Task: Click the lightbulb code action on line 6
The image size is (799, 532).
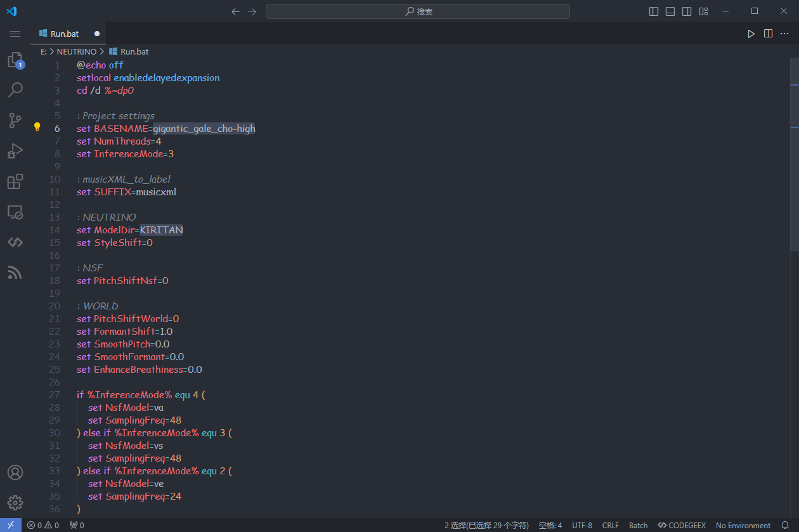Action: pyautogui.click(x=37, y=127)
